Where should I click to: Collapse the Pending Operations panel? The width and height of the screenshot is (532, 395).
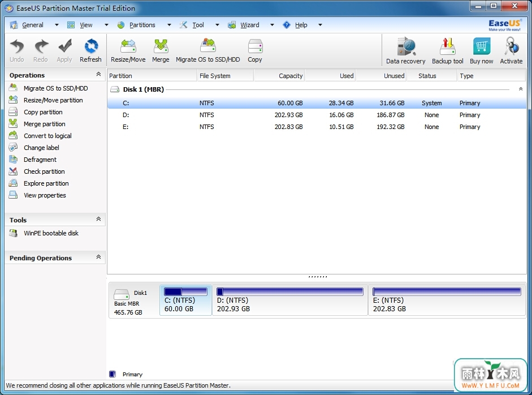point(98,257)
